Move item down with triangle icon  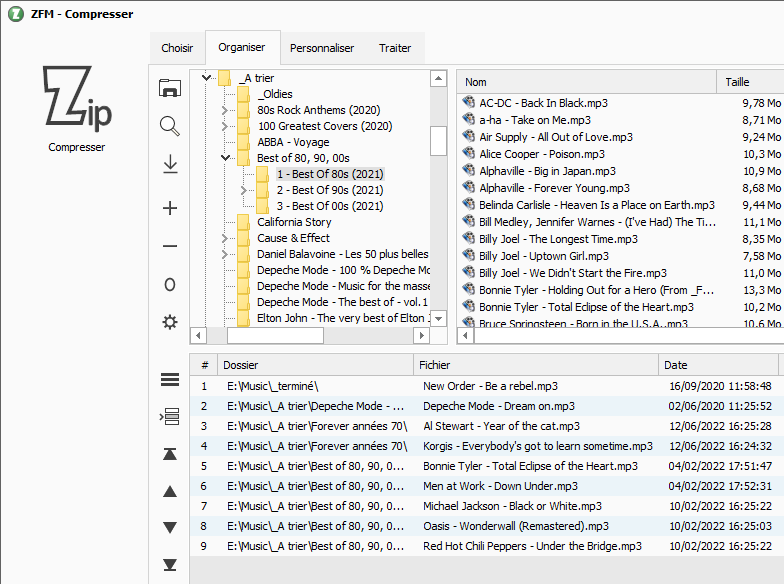click(x=170, y=528)
